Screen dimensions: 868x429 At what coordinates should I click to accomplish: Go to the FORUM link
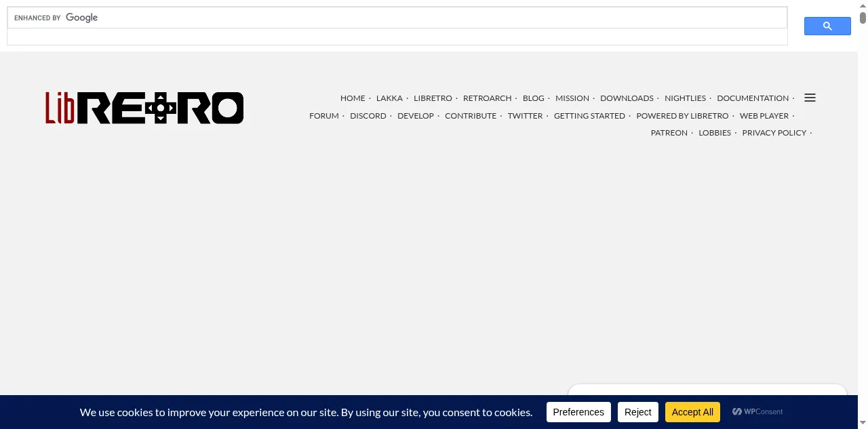click(324, 116)
